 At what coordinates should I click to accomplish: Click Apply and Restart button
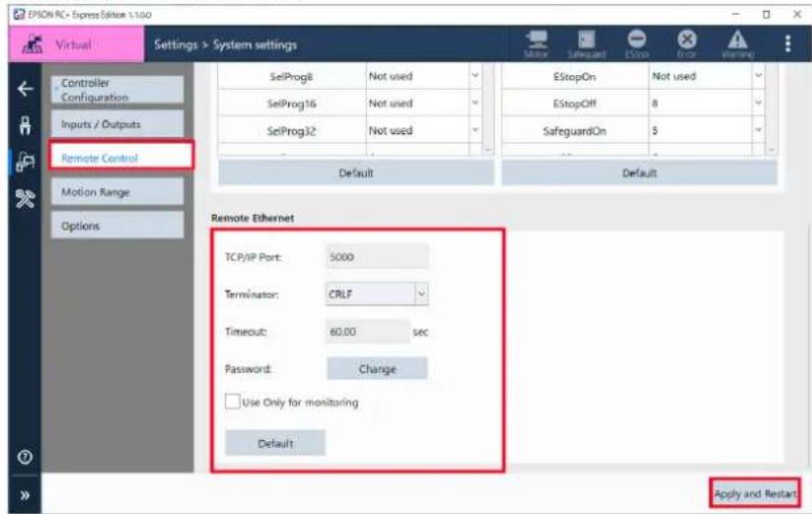pyautogui.click(x=755, y=494)
